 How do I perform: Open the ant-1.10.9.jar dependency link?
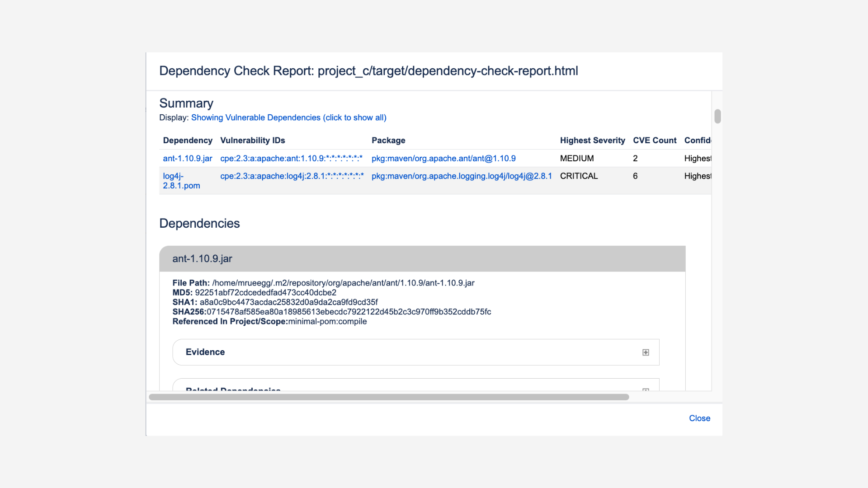pyautogui.click(x=187, y=159)
